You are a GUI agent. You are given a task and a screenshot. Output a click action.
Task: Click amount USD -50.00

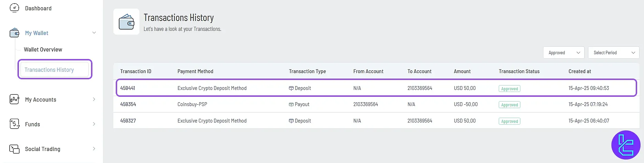466,104
